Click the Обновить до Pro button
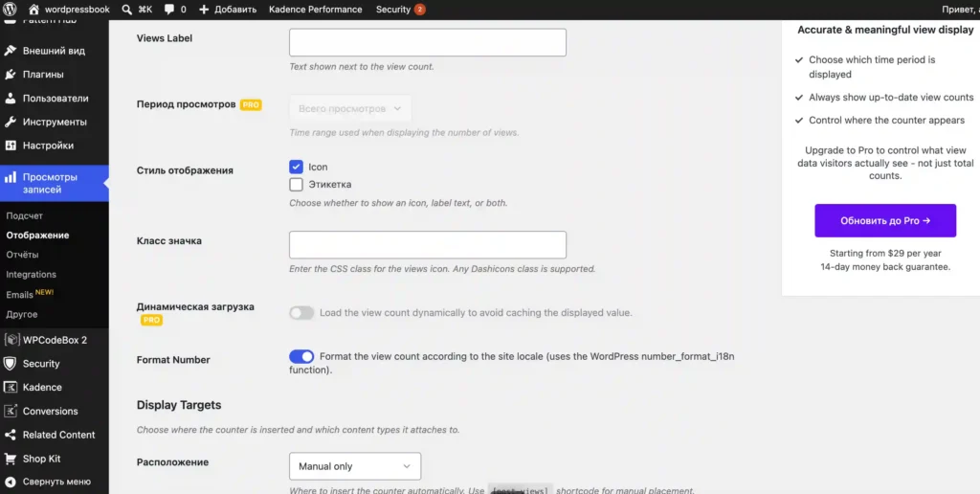Image resolution: width=980 pixels, height=494 pixels. [885, 221]
